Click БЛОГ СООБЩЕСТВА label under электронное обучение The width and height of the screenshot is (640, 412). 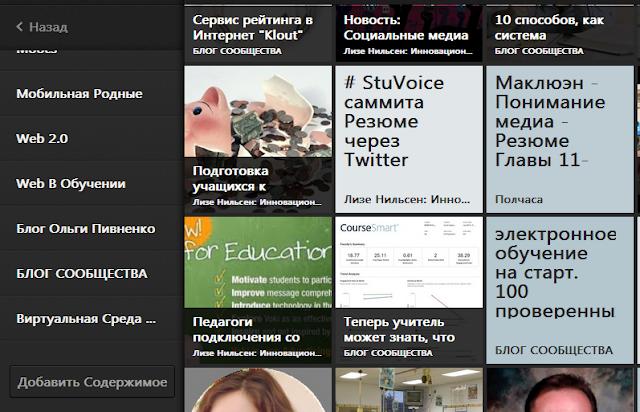click(554, 350)
